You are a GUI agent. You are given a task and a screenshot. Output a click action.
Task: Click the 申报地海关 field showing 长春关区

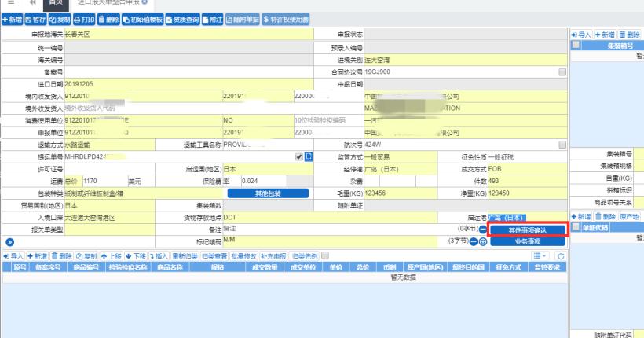coord(189,35)
